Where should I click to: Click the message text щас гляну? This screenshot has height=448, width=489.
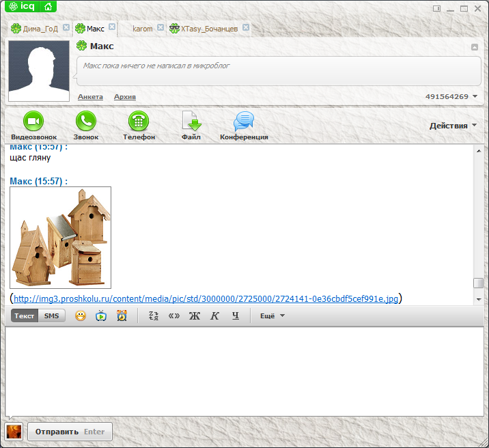[30, 158]
